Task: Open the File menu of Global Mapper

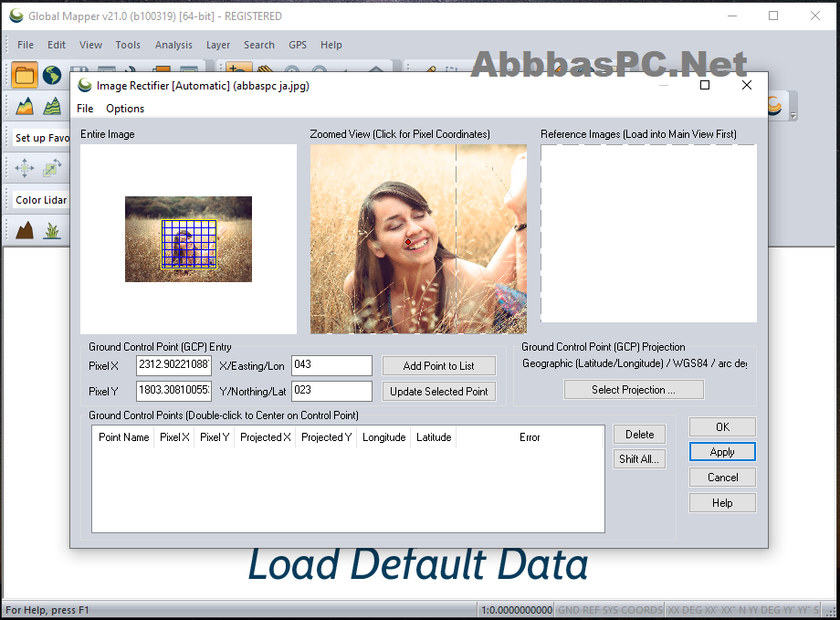Action: (x=26, y=45)
